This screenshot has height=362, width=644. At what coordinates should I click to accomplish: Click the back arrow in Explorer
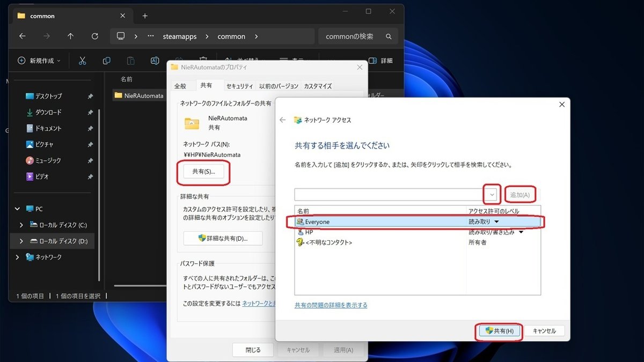click(22, 36)
